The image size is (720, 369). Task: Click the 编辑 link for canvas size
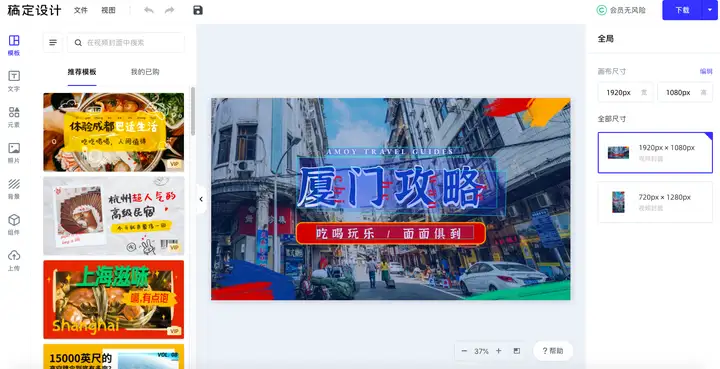click(706, 71)
